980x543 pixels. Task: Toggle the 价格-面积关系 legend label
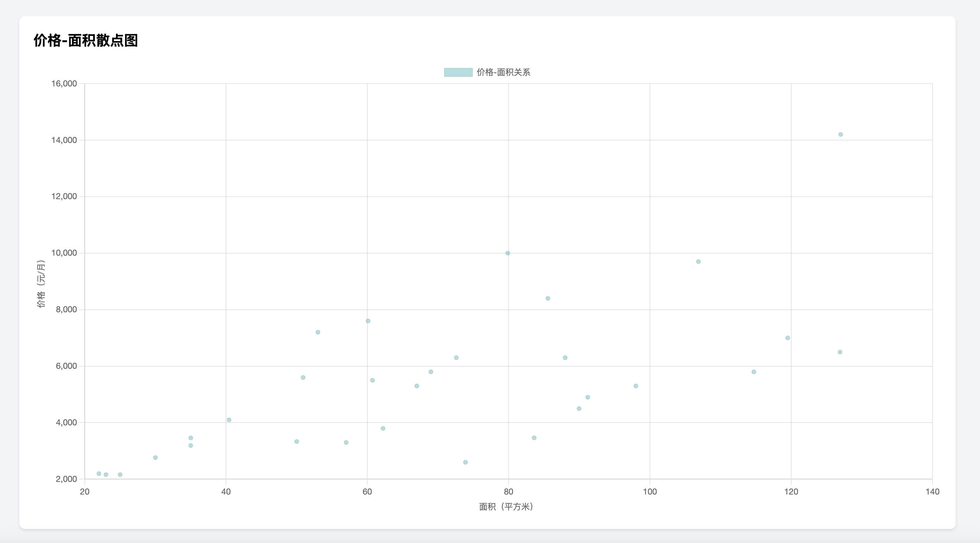pos(503,72)
